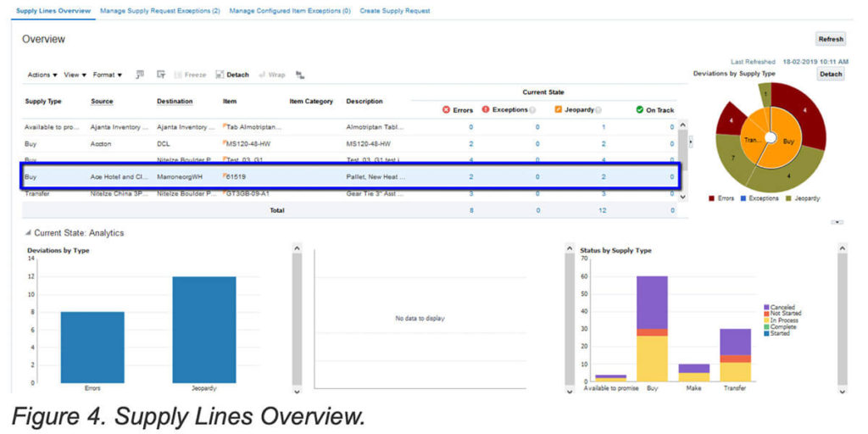
Task: Click the help icon beside Exceptions
Action: point(532,110)
